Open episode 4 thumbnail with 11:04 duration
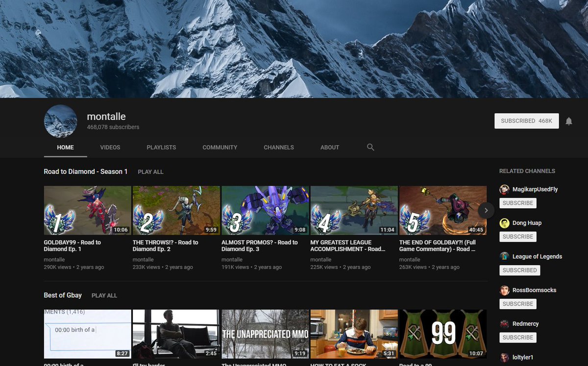This screenshot has width=588, height=366. [x=354, y=210]
